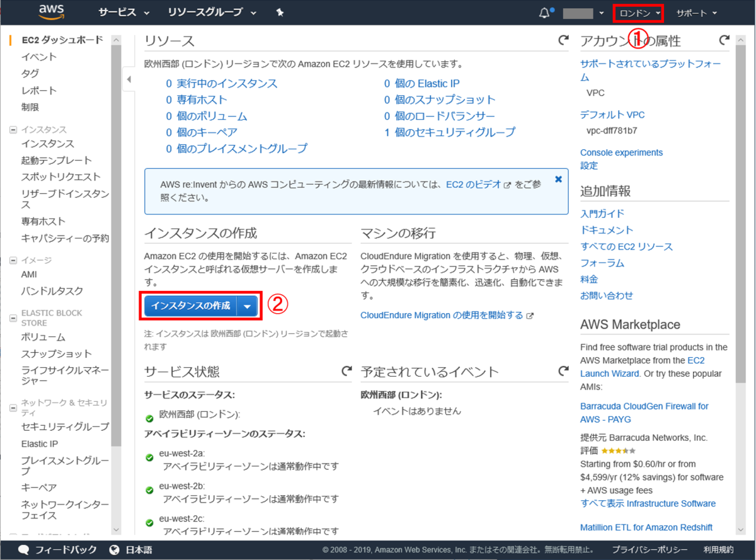
Task: Open the サービス menu
Action: 123,13
